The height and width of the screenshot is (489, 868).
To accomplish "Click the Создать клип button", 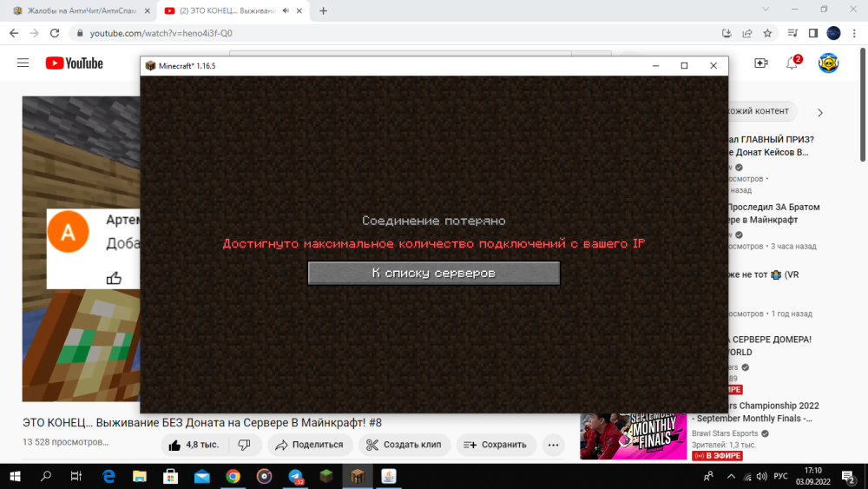I will (404, 445).
